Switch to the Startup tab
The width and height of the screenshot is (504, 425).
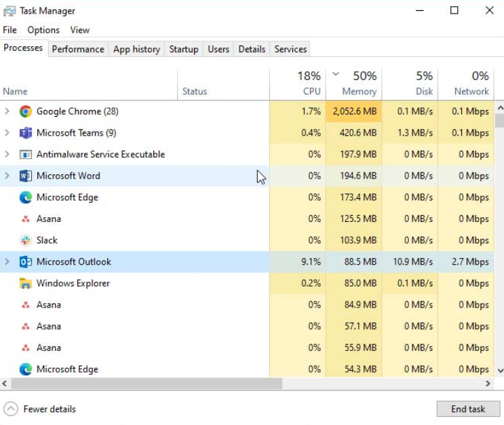(184, 50)
